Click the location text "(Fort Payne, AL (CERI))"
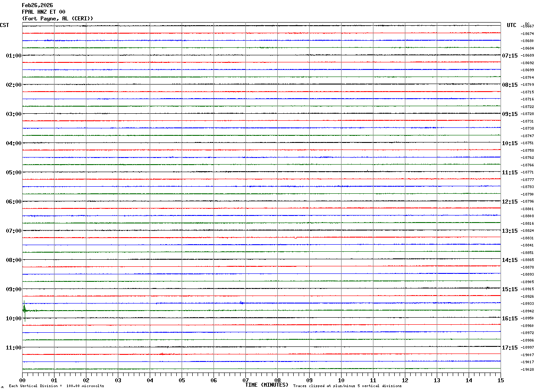The height and width of the screenshot is (392, 536). point(58,19)
